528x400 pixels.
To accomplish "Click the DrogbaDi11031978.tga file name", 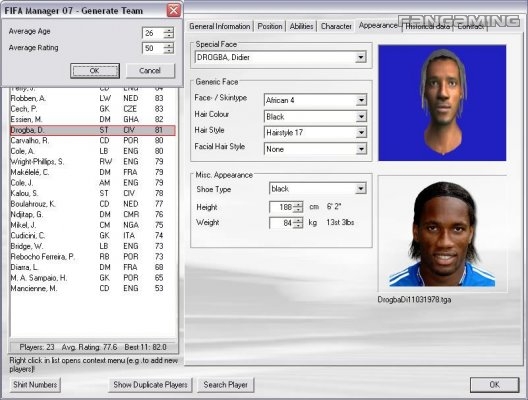I will click(414, 300).
